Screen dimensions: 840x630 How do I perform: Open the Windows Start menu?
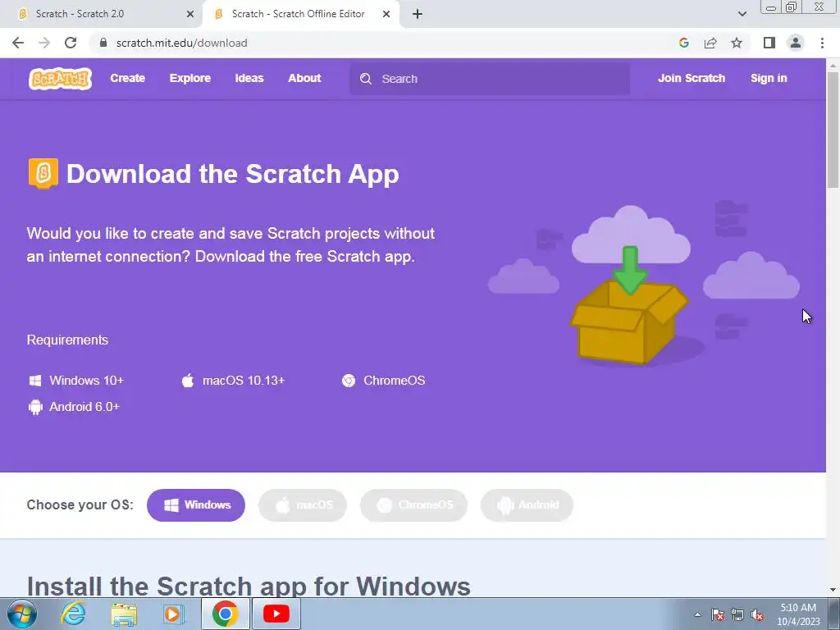tap(21, 614)
